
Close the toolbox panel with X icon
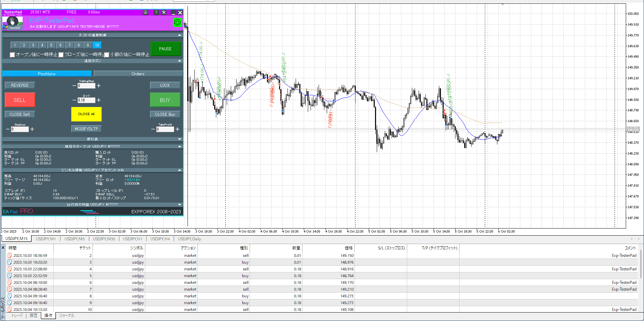click(3, 248)
